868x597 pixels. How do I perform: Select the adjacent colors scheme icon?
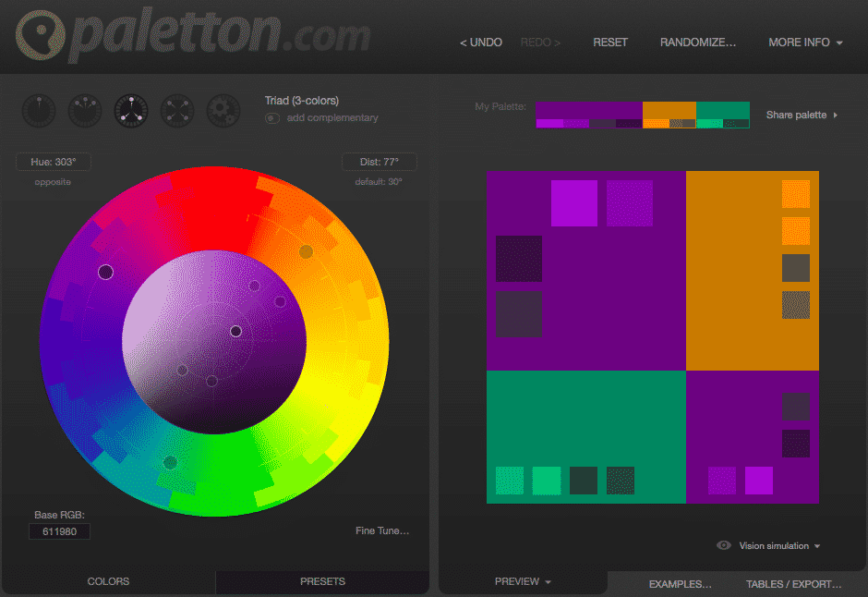pyautogui.click(x=84, y=110)
